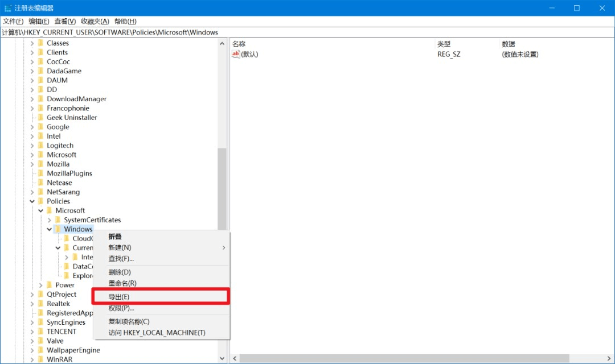Click the TENCENT key folder icon
Screen dimensions: 615x364
tap(41, 332)
